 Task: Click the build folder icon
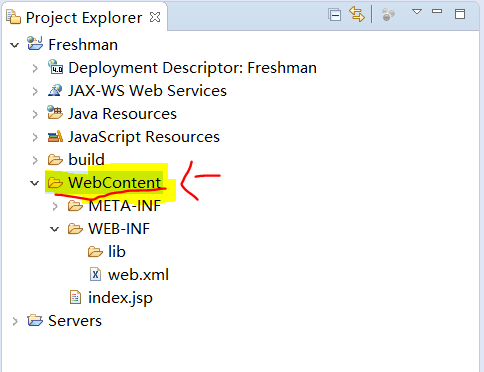[x=55, y=160]
